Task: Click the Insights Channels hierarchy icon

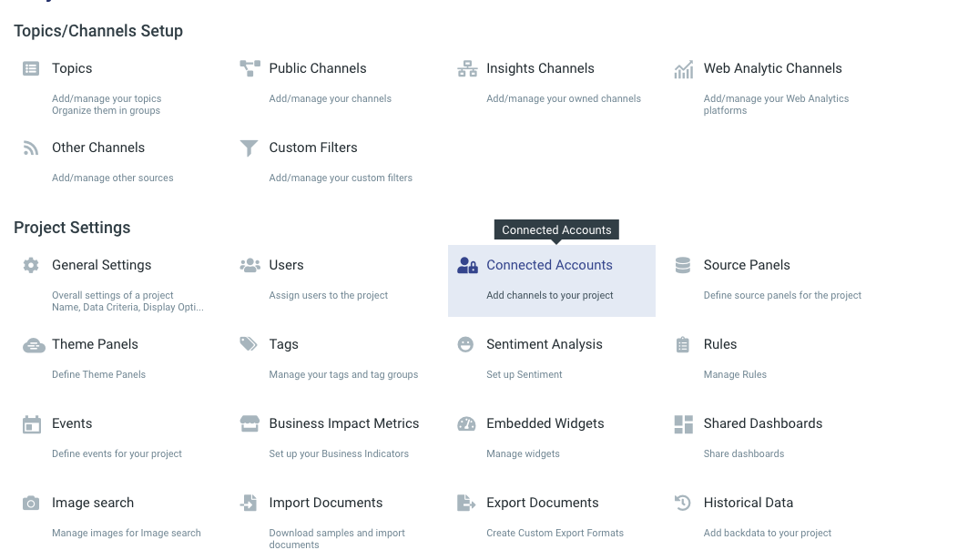Action: point(467,68)
